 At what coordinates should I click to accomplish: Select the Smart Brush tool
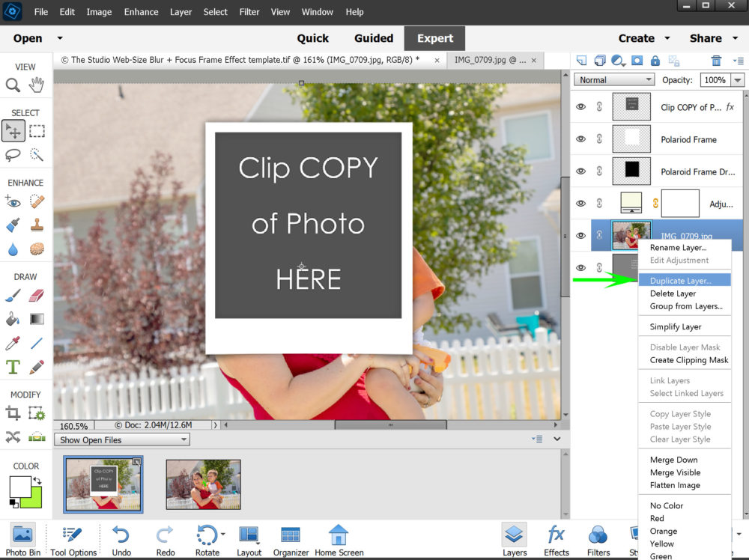click(13, 225)
